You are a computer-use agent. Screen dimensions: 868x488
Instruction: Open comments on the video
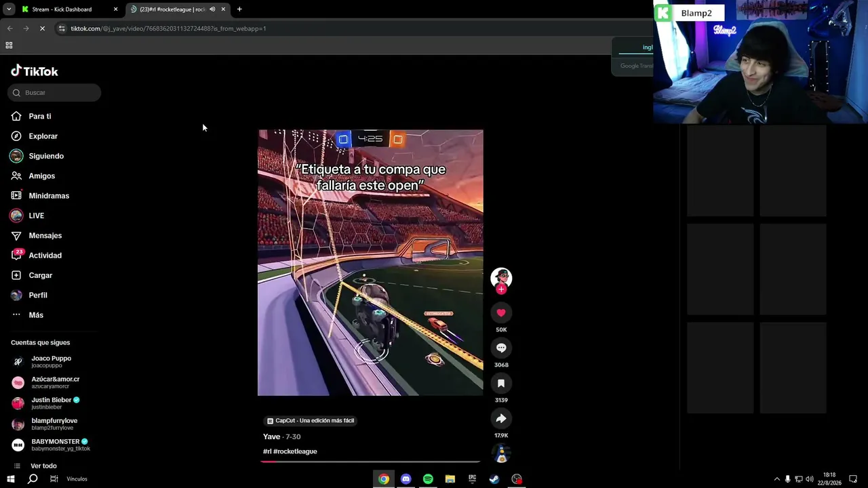tap(501, 348)
